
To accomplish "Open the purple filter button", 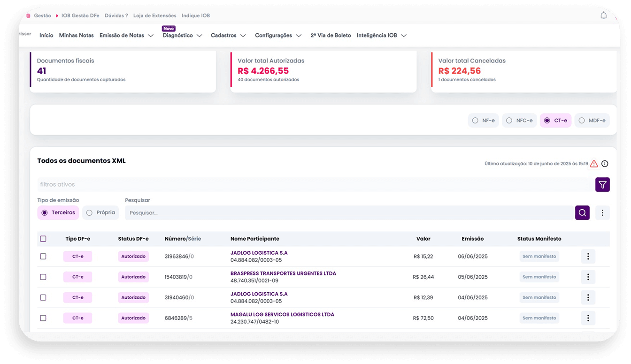I will 602,185.
